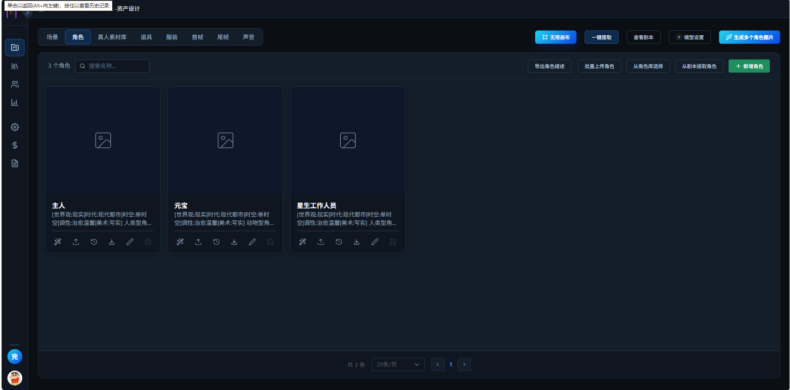Click magic wand icon on 星生工作人员 card
This screenshot has width=790, height=390.
pos(302,242)
